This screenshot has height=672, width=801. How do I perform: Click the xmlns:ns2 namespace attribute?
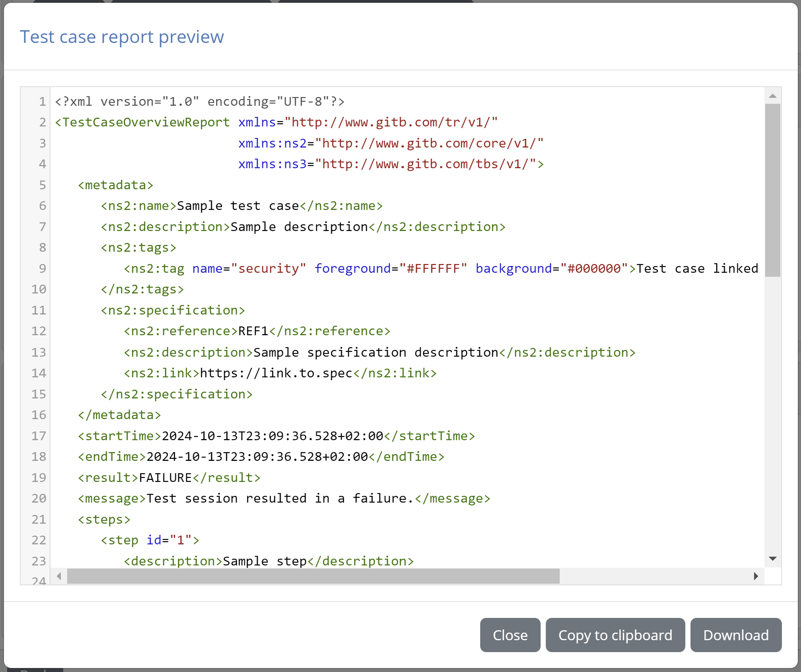point(391,143)
